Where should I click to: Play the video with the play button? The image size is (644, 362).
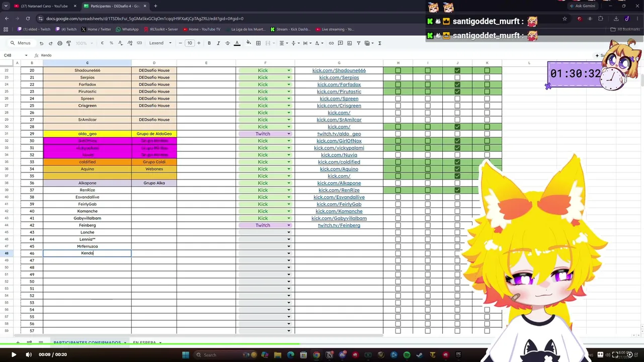pos(14,355)
